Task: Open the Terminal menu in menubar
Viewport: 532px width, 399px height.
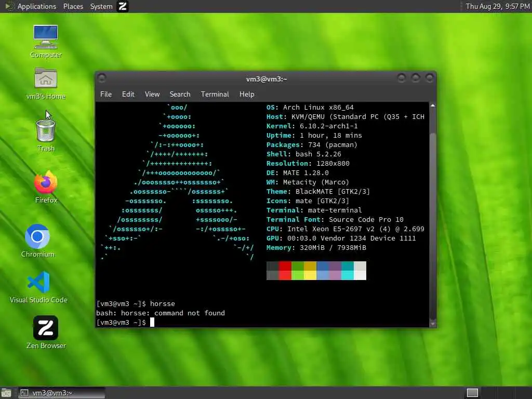Action: pos(215,95)
